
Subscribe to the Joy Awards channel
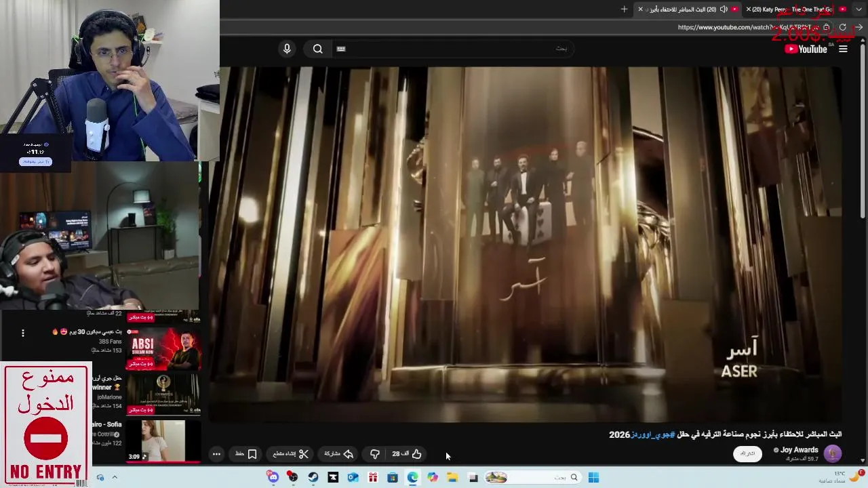point(748,454)
